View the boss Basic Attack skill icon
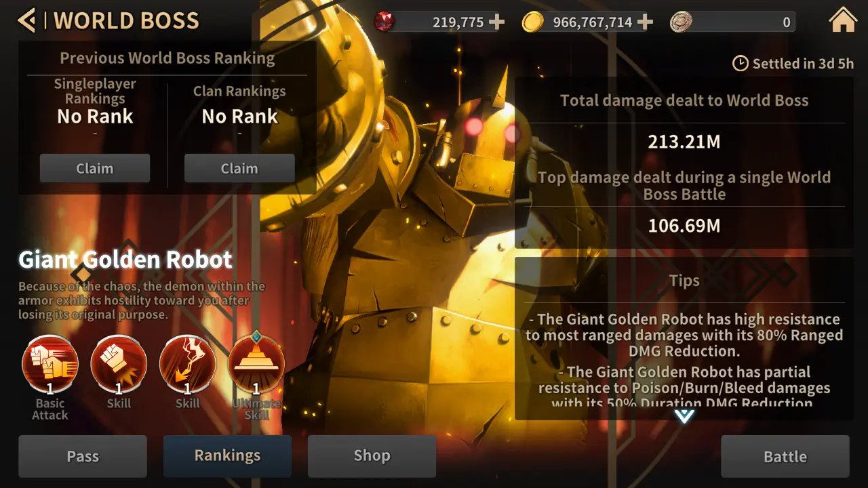The height and width of the screenshot is (488, 868). click(50, 364)
